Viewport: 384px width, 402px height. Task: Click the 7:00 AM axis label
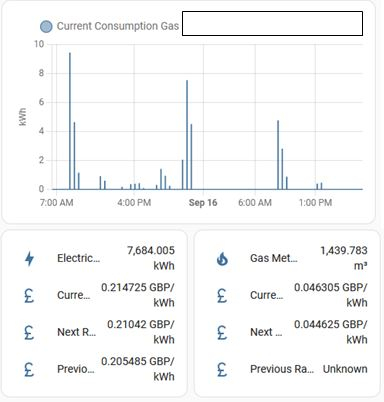coord(56,203)
